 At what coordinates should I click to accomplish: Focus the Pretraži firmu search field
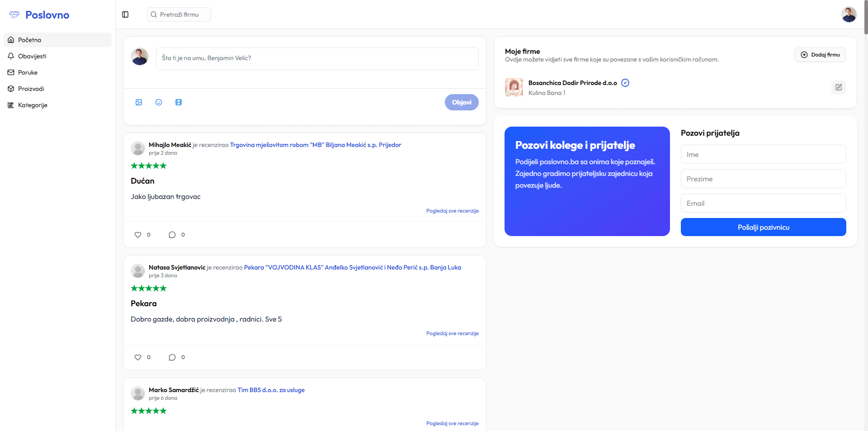[x=179, y=14]
